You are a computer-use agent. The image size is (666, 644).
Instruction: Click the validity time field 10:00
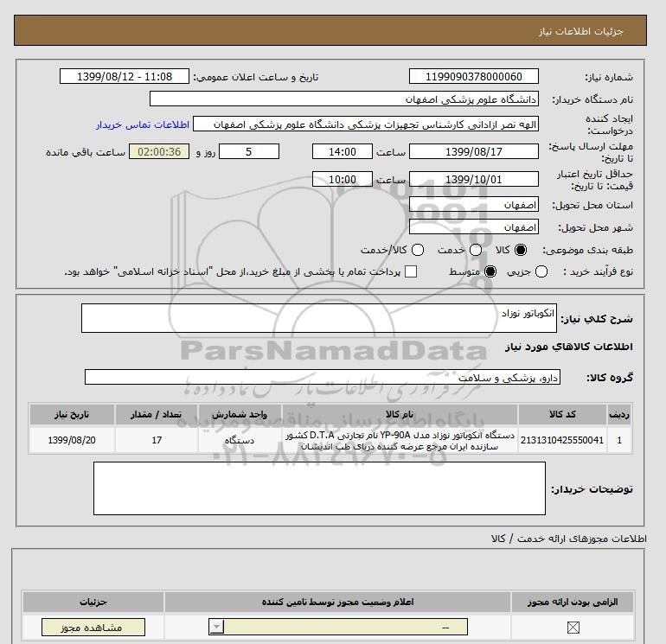tap(343, 179)
